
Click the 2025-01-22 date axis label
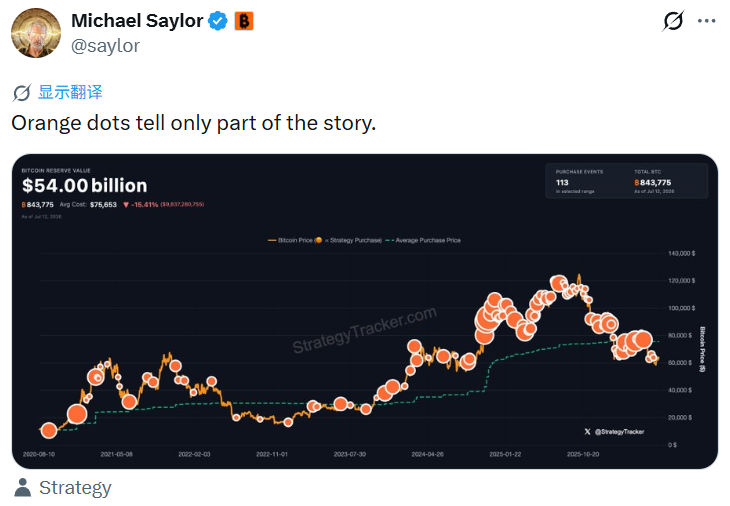tap(505, 454)
